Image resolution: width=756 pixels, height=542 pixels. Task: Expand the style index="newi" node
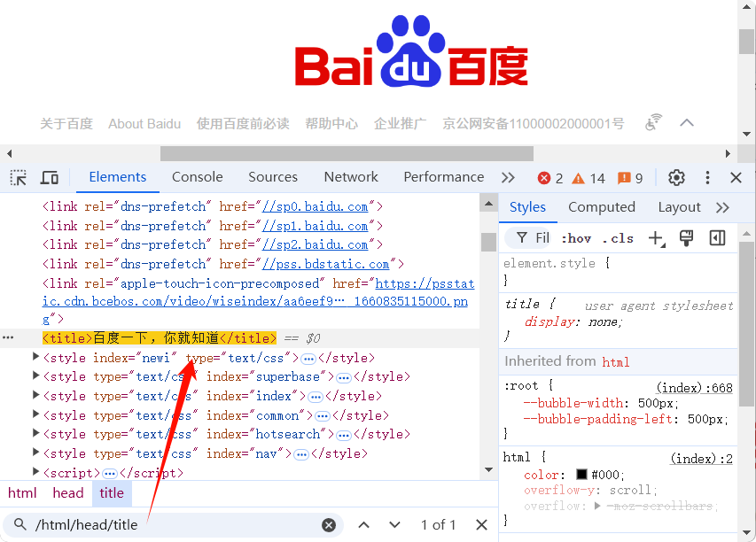tap(35, 357)
